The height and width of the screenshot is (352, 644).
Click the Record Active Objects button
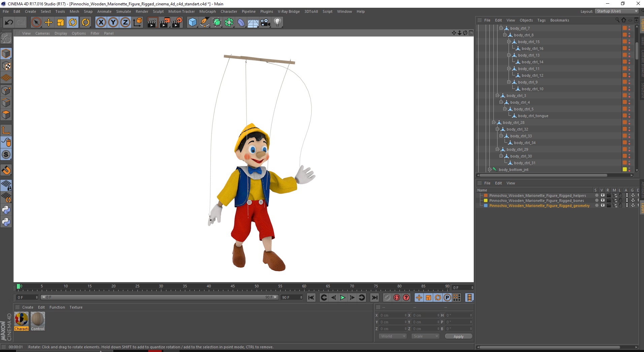(387, 297)
